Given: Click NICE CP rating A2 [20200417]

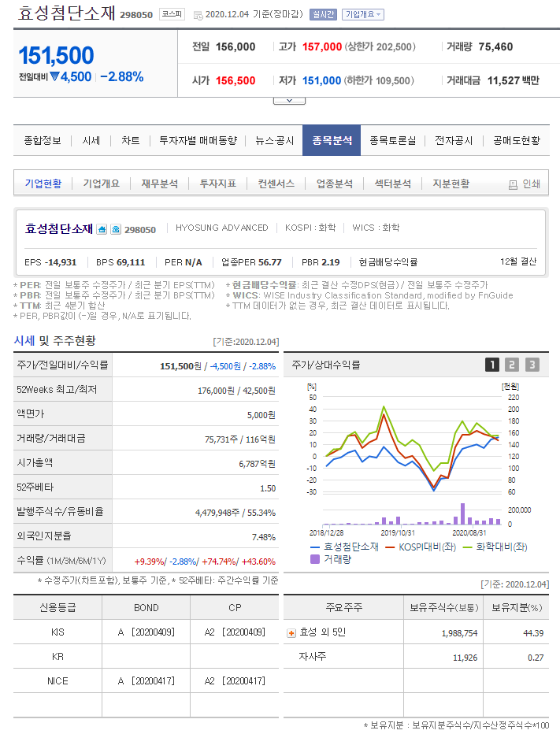Looking at the screenshot, I should 235,681.
